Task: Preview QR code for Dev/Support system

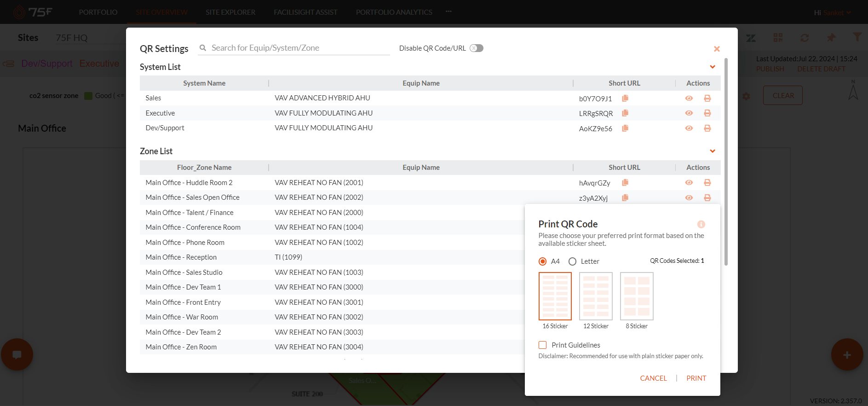Action: click(689, 128)
